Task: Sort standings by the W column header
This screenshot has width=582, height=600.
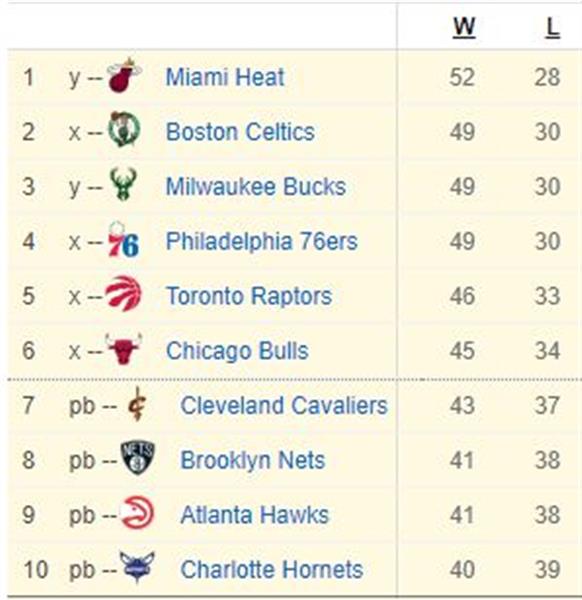Action: coord(464,28)
